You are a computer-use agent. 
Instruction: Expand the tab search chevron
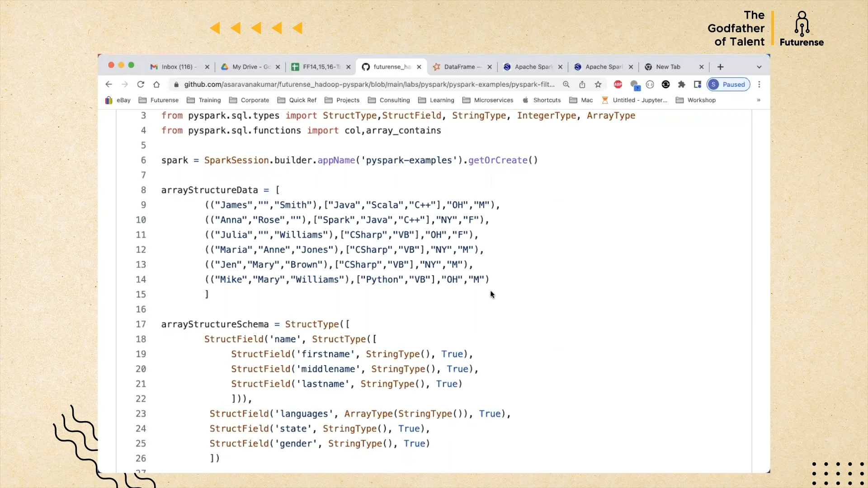(x=759, y=67)
